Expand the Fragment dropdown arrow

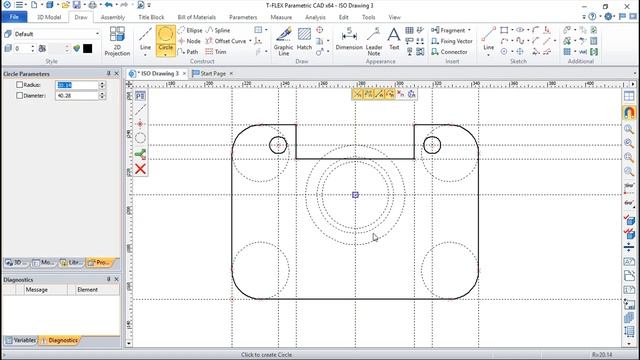click(469, 30)
